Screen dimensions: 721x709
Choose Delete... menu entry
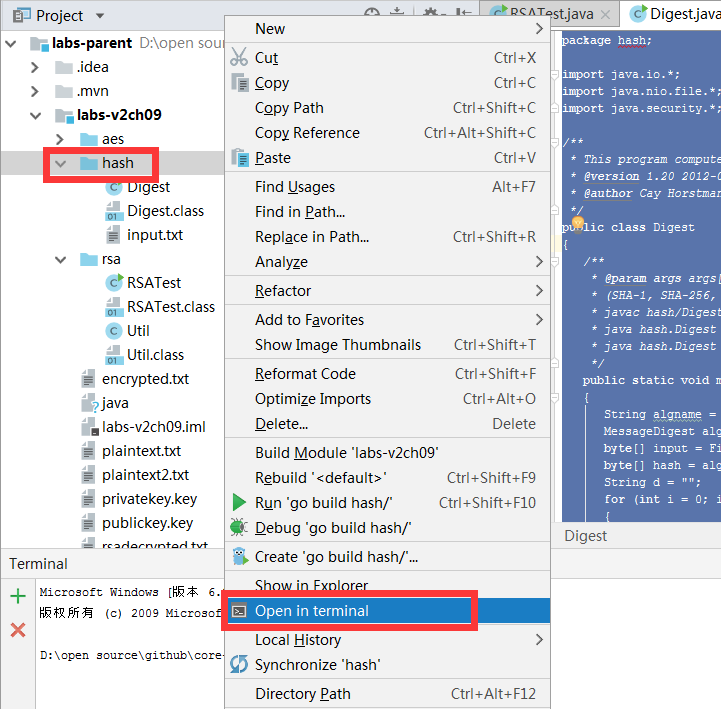(x=387, y=423)
